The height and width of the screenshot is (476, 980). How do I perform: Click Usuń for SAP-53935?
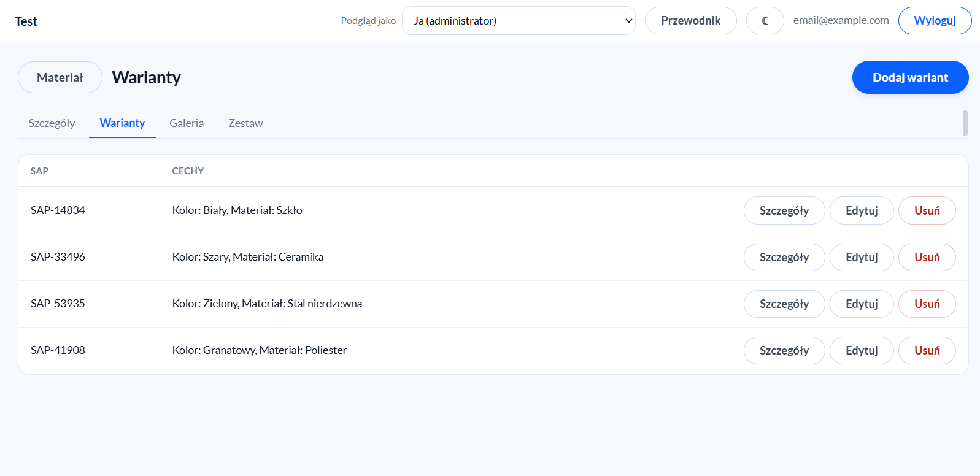927,304
